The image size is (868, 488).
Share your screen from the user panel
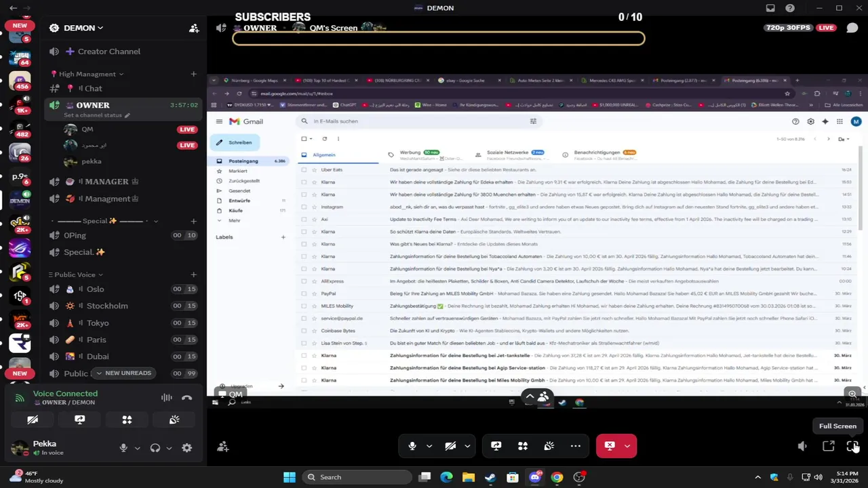click(x=79, y=420)
